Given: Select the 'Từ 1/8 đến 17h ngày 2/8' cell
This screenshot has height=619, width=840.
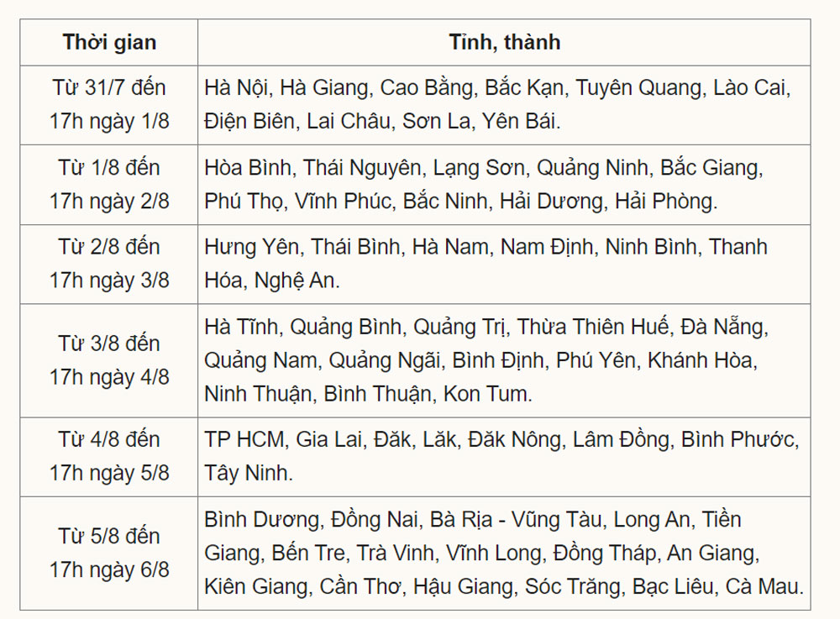Looking at the screenshot, I should click(109, 184).
